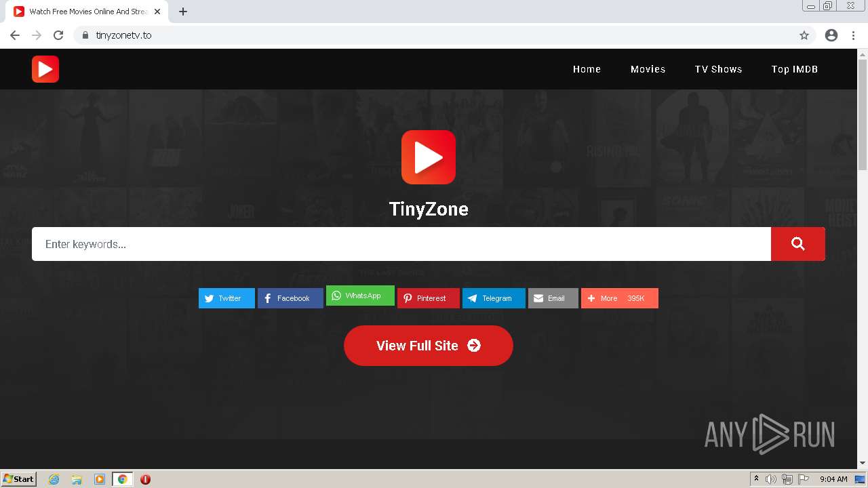Open the Top IMDB nav item
Viewport: 868px width, 488px height.
click(x=795, y=69)
